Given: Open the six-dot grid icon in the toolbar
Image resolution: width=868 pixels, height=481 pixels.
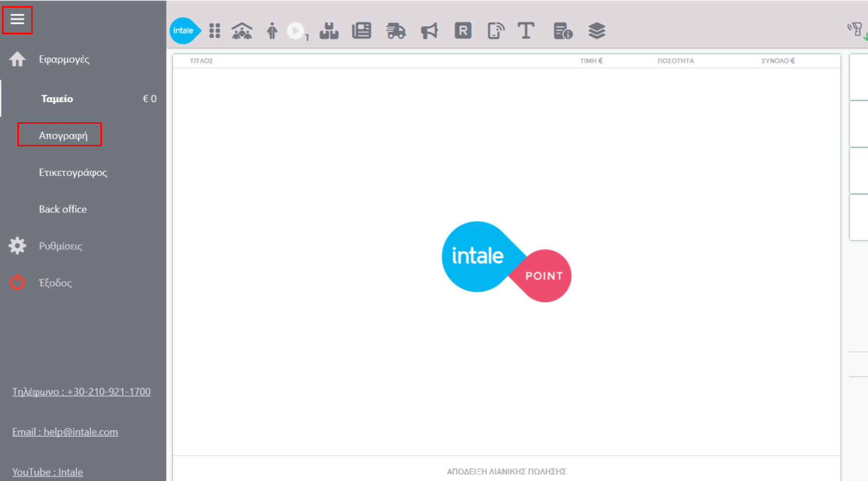Looking at the screenshot, I should pos(215,31).
